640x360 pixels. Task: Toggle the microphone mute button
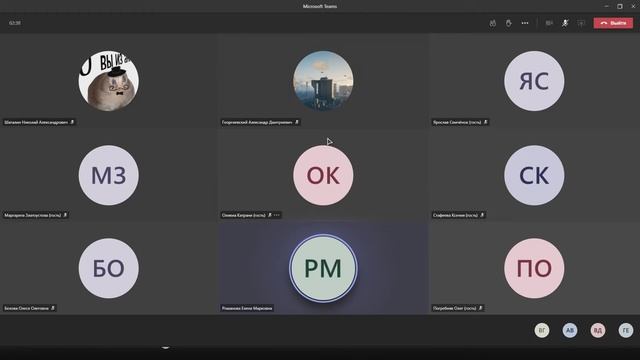(565, 23)
